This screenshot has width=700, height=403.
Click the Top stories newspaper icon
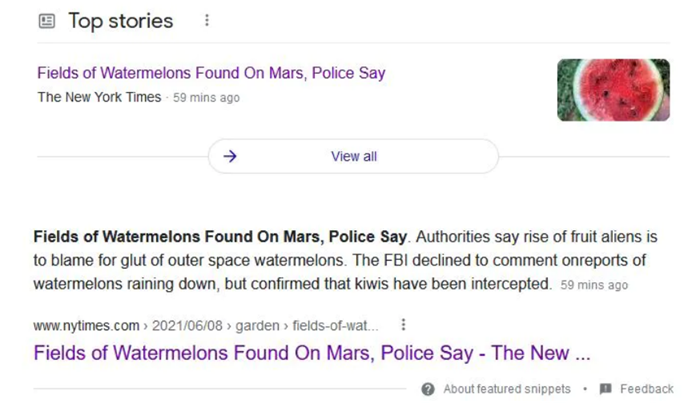47,21
